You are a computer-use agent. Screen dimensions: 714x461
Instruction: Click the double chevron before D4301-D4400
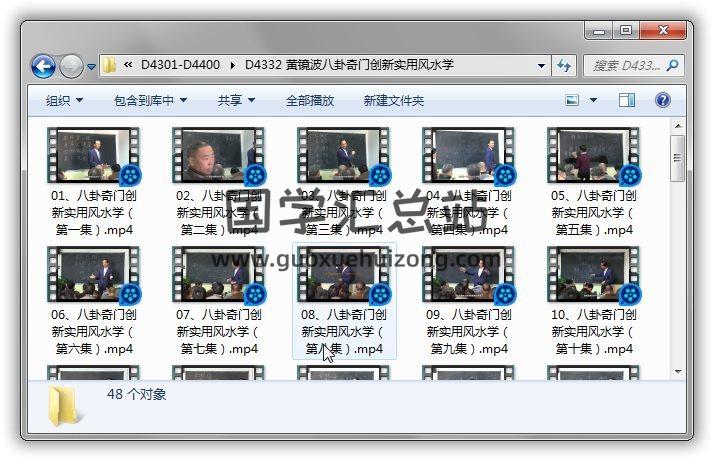[128, 65]
